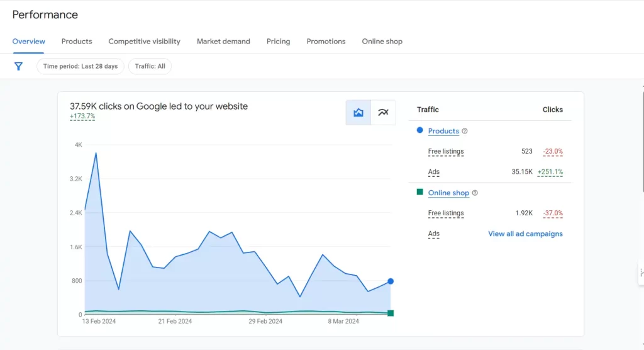This screenshot has width=644, height=350.
Task: Open the Time period: Last 28 days filter
Action: point(80,66)
